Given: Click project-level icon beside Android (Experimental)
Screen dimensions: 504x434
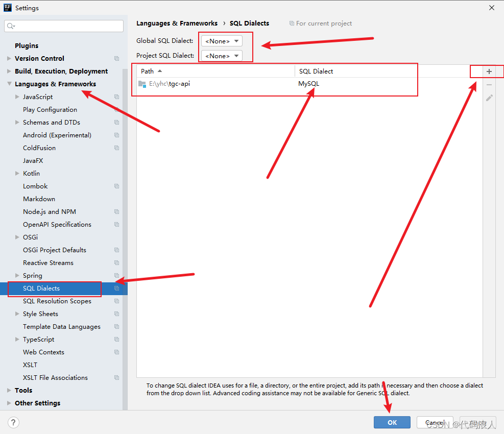Looking at the screenshot, I should point(116,135).
